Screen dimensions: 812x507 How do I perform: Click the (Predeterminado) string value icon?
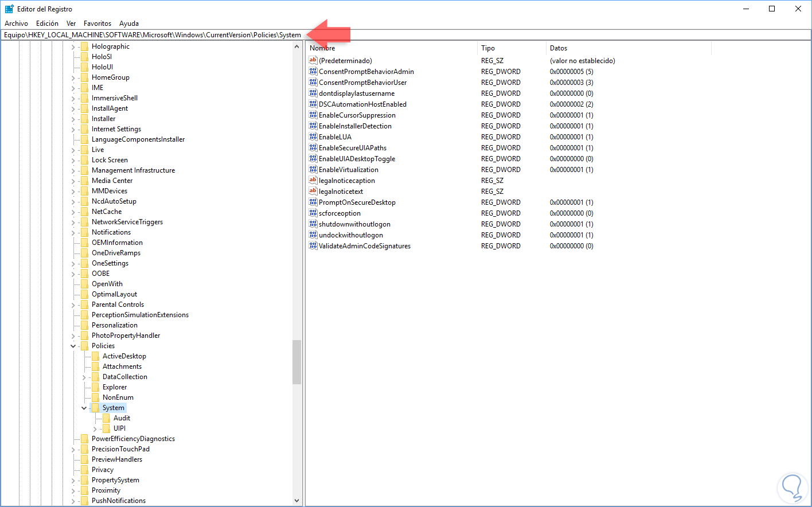[x=313, y=61]
